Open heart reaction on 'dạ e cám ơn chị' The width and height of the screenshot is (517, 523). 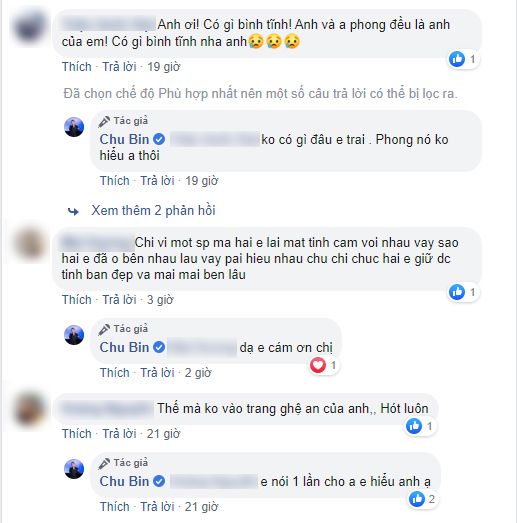pos(324,365)
